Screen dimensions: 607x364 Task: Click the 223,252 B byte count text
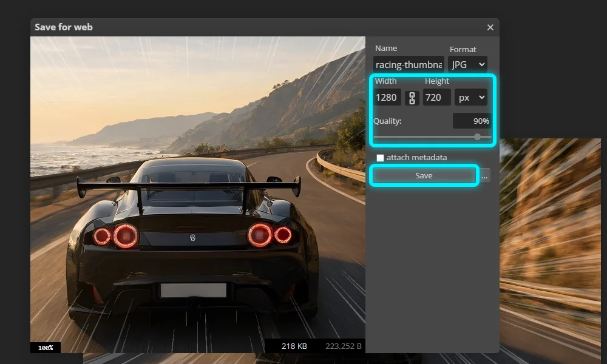pos(344,346)
